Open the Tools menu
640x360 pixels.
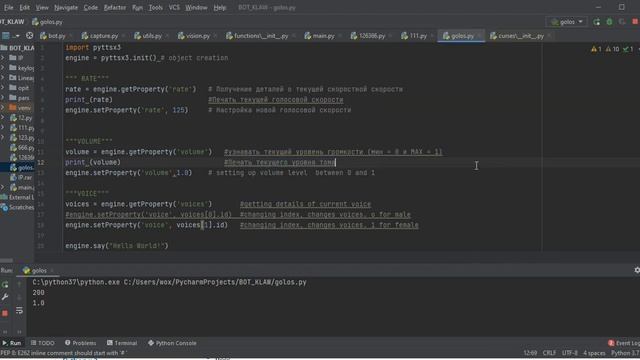point(155,7)
